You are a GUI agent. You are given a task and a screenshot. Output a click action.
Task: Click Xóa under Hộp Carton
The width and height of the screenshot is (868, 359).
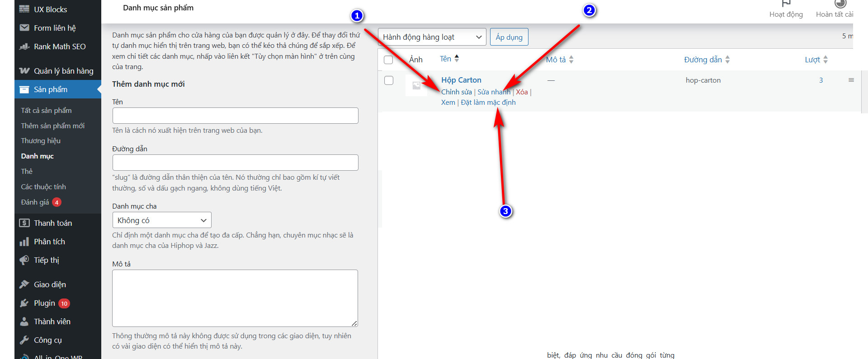pos(522,92)
